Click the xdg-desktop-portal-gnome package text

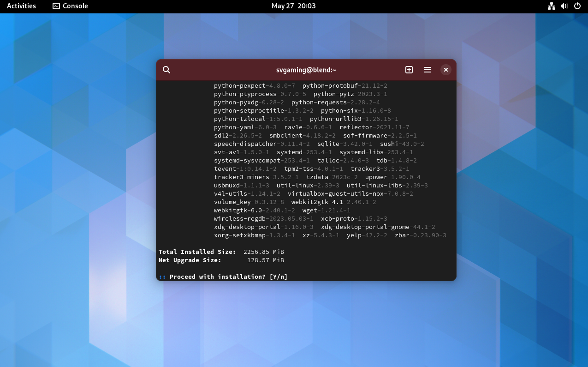click(365, 227)
